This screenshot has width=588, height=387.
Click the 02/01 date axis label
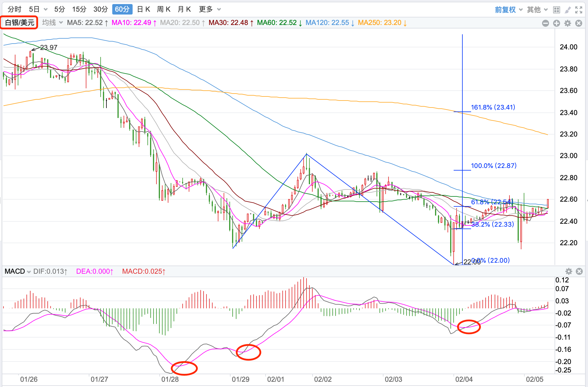[275, 379]
